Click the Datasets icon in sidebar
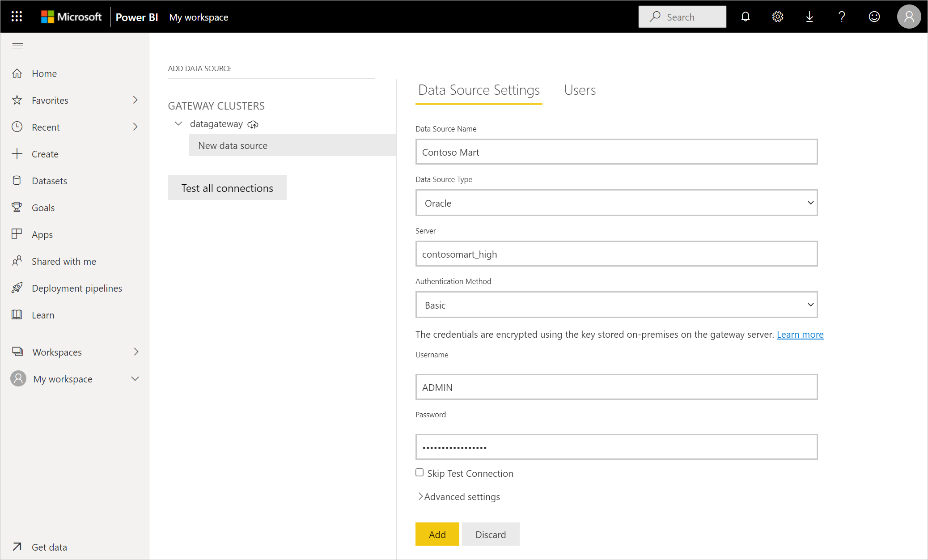Image resolution: width=928 pixels, height=560 pixels. [x=18, y=180]
